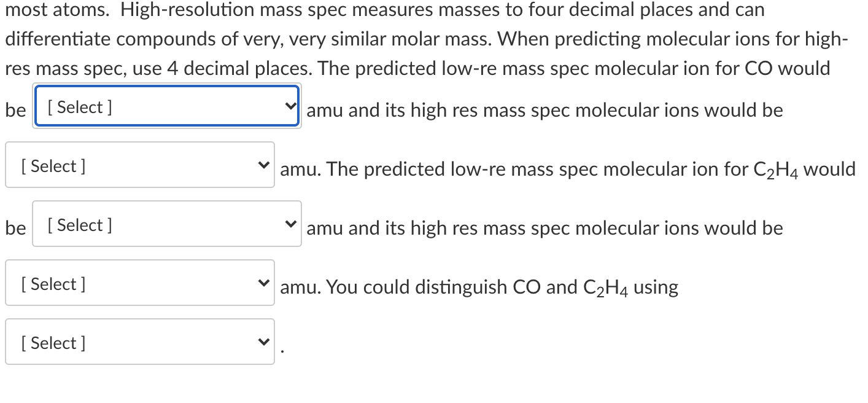Screen dimensions: 868x403
Task: Click the dropdown between 'be' and 'amu' for CO
Action: 166,106
